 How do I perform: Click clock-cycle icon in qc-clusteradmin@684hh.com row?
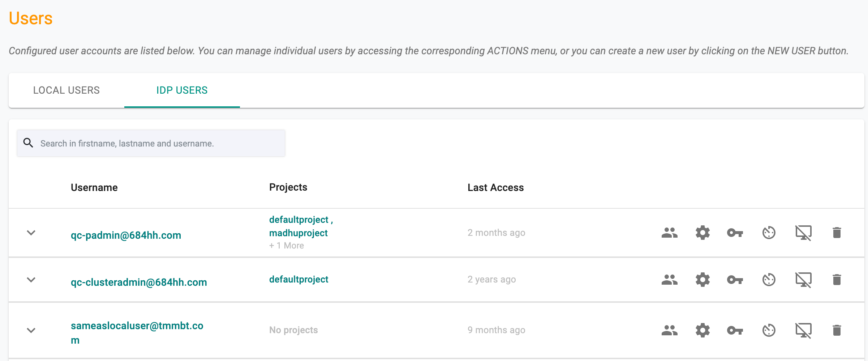click(x=769, y=280)
